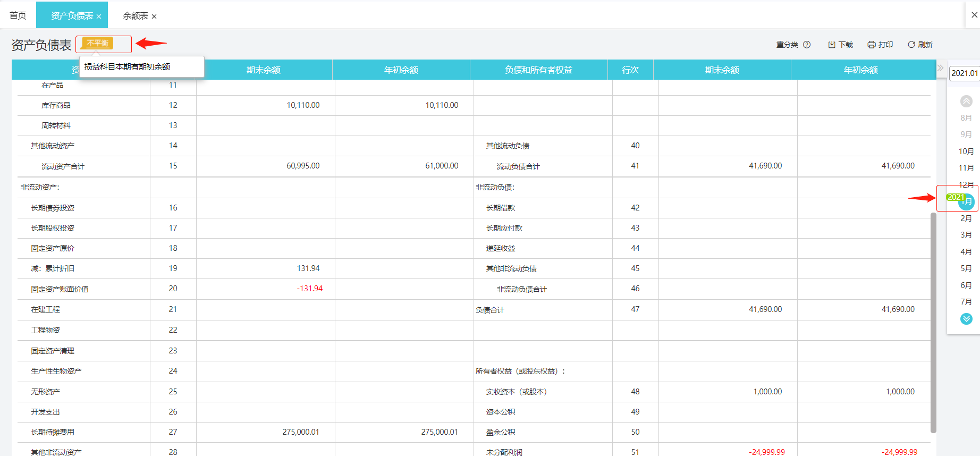
Task: Open the 2021.01 period selector field
Action: tap(965, 73)
